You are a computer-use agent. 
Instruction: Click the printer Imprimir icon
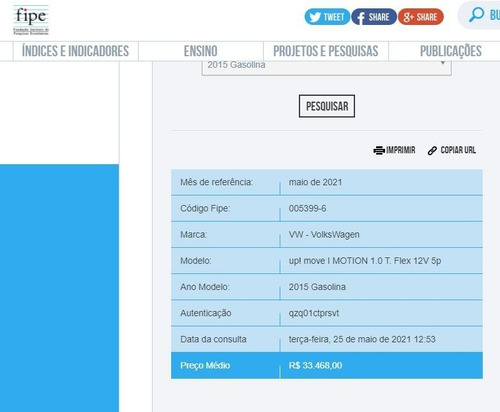pyautogui.click(x=379, y=150)
